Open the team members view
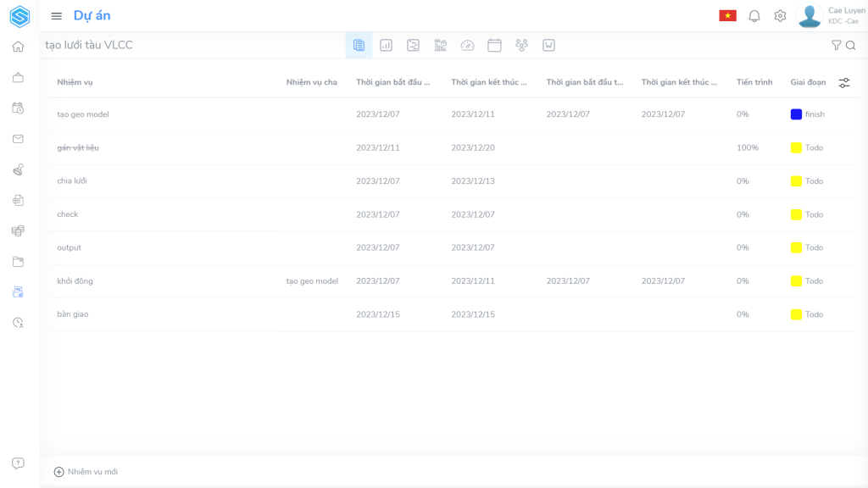 click(x=521, y=46)
